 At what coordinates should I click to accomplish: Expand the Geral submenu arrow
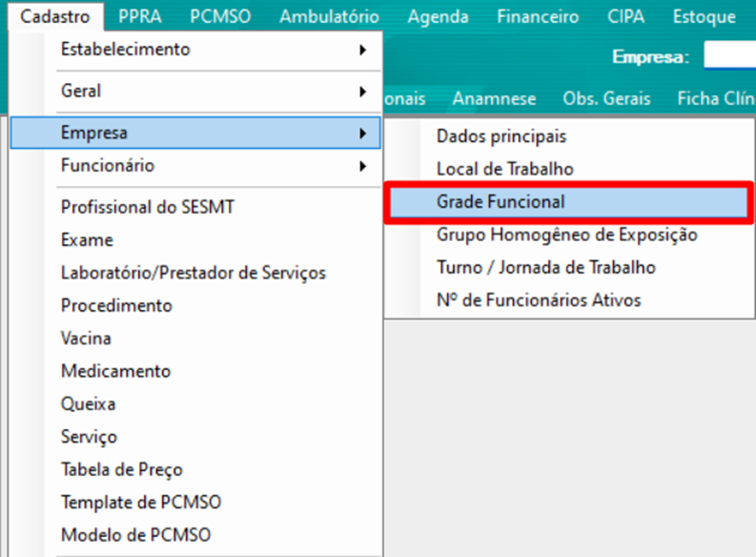coord(362,92)
